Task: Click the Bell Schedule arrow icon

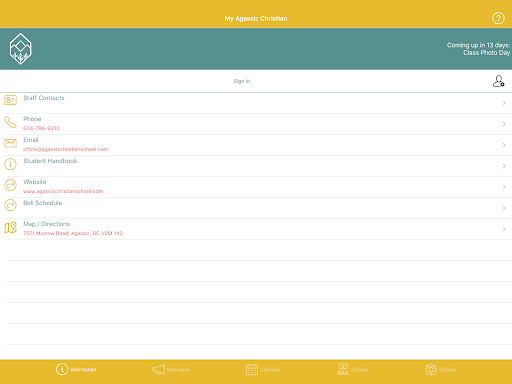Action: (10, 205)
